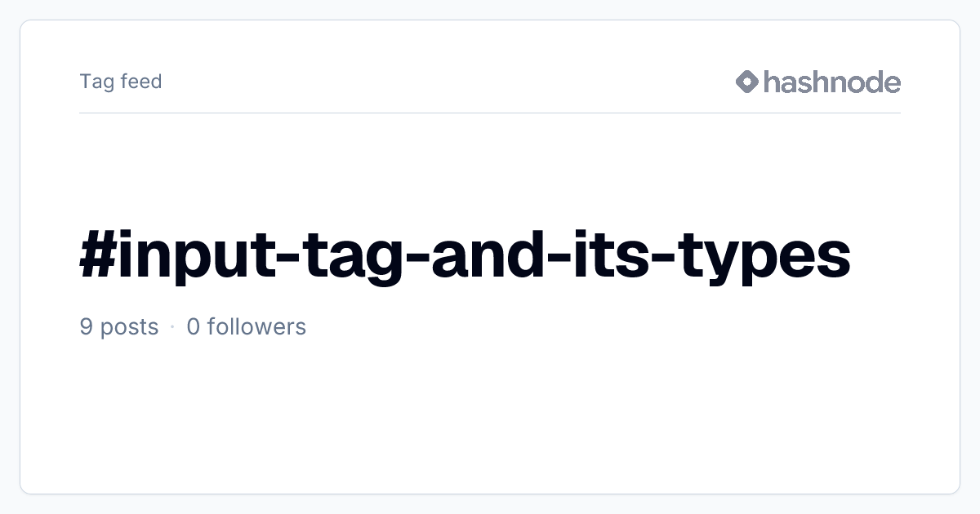Click the word "posts"
Image resolution: width=980 pixels, height=514 pixels.
(129, 329)
